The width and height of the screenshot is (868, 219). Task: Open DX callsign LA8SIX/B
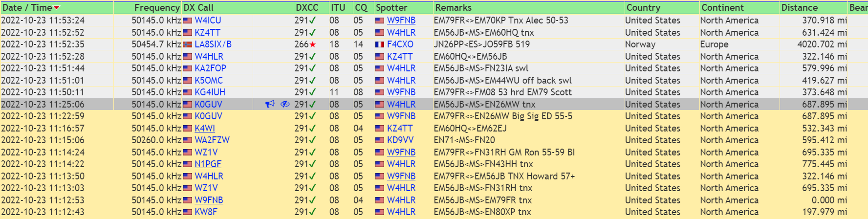click(x=213, y=44)
